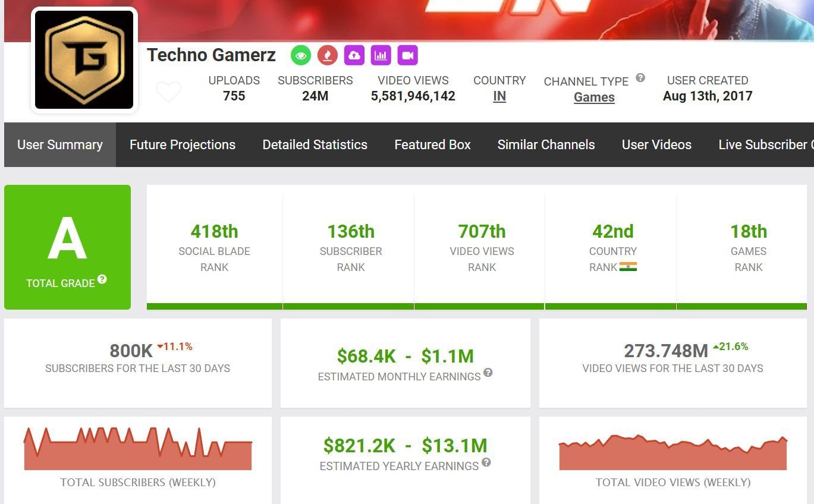Click the red flame icon next to channel name

(x=328, y=55)
